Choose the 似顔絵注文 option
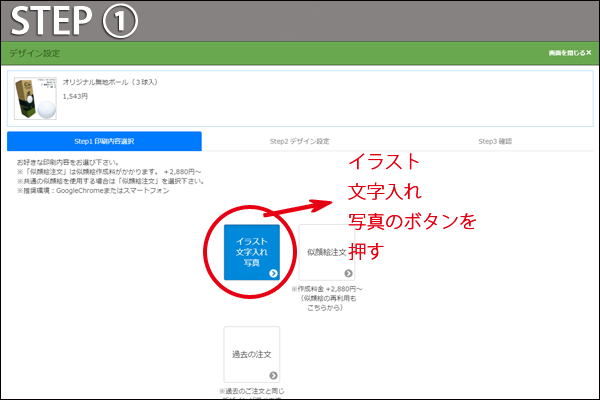 pos(326,252)
